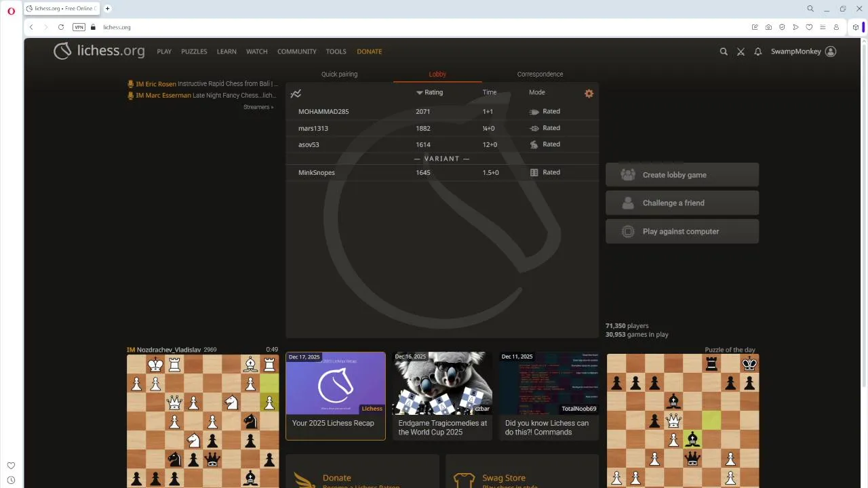Click microphone icon beside Eric Rosen

coord(131,84)
